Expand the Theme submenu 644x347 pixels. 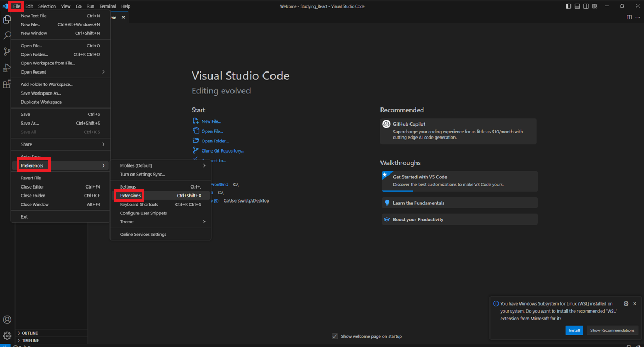160,222
